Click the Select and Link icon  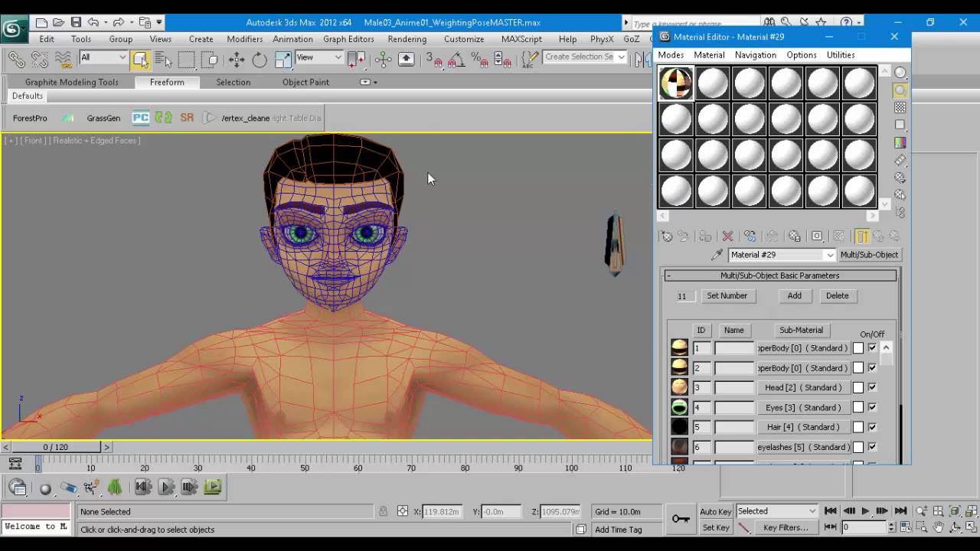(x=17, y=59)
